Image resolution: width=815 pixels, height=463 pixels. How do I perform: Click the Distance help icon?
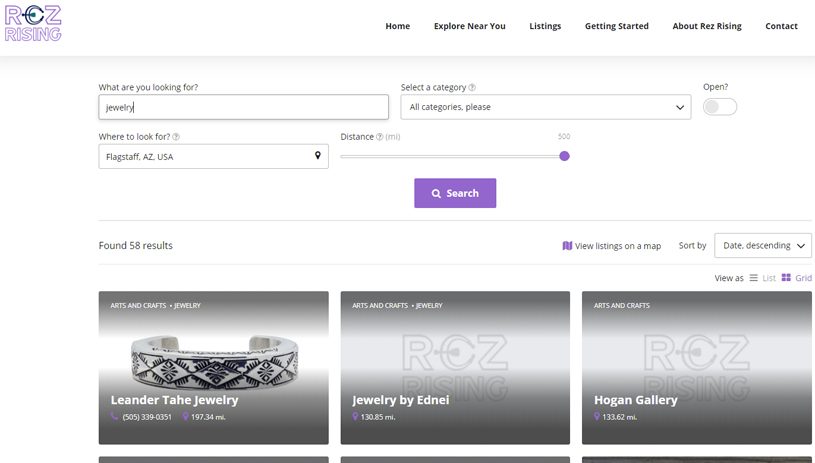(x=379, y=137)
